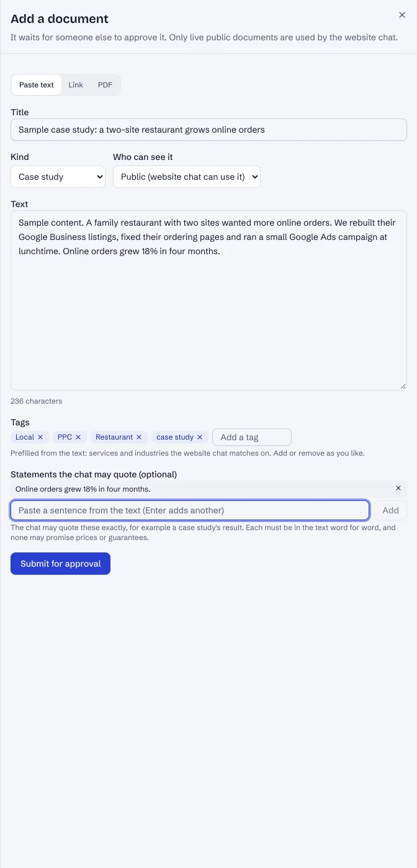Image resolution: width=417 pixels, height=868 pixels.
Task: Delete the quoted statement about online orders
Action: [x=398, y=489]
